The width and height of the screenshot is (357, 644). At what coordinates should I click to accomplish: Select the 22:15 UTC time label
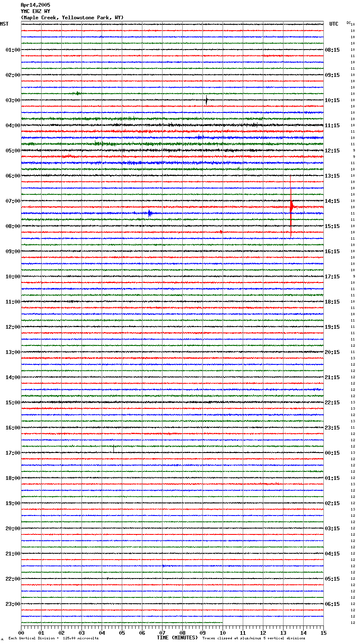tap(332, 403)
